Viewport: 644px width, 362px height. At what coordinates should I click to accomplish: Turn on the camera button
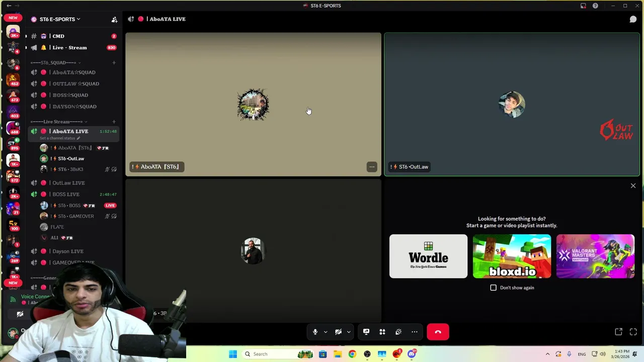(x=338, y=332)
